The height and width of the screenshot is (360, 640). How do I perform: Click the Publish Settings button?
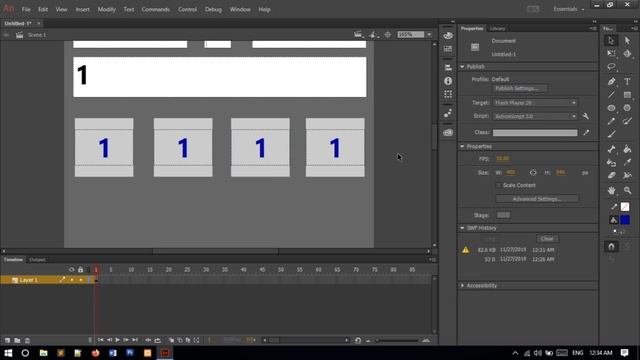pyautogui.click(x=519, y=88)
